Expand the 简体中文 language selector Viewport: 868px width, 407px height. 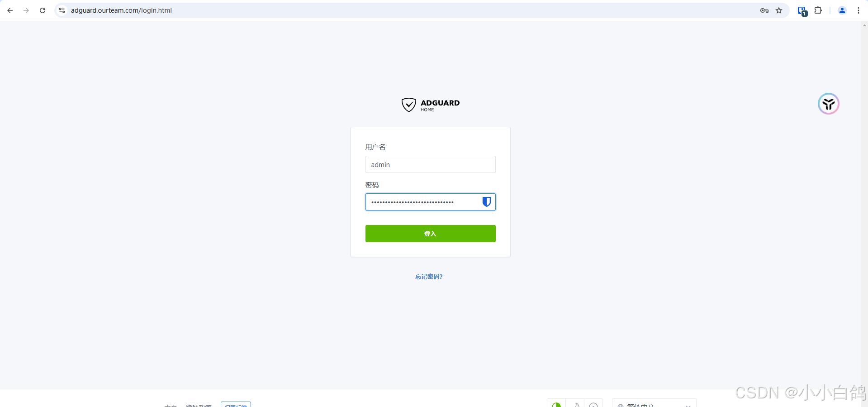(x=654, y=404)
